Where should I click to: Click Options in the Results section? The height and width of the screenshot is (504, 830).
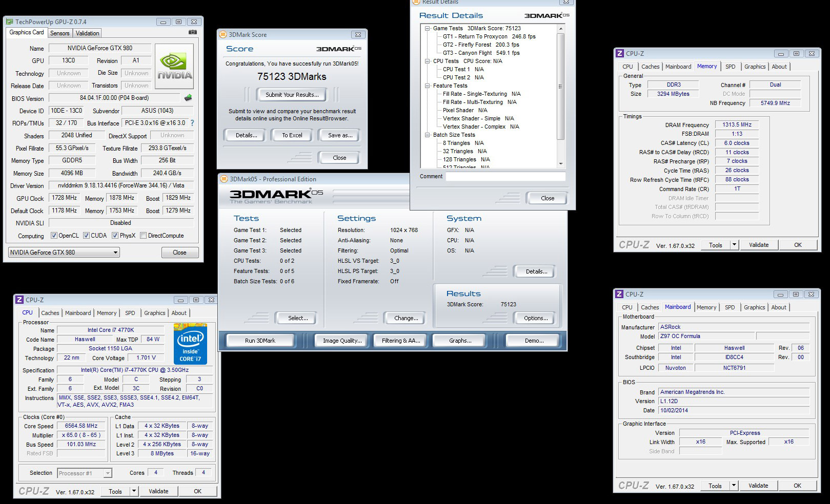click(536, 318)
